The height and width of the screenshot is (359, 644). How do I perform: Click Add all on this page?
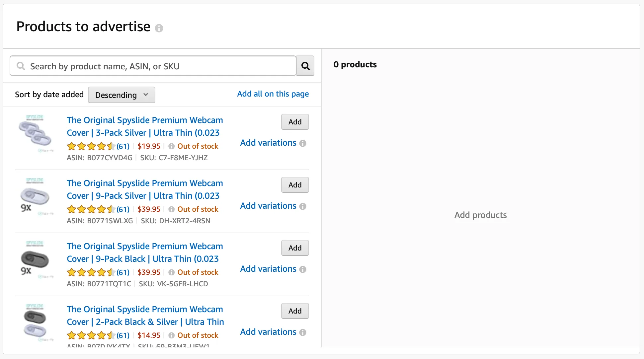point(273,94)
